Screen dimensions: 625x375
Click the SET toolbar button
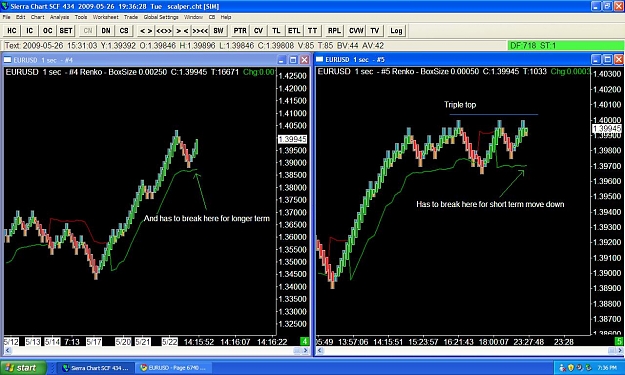click(66, 31)
